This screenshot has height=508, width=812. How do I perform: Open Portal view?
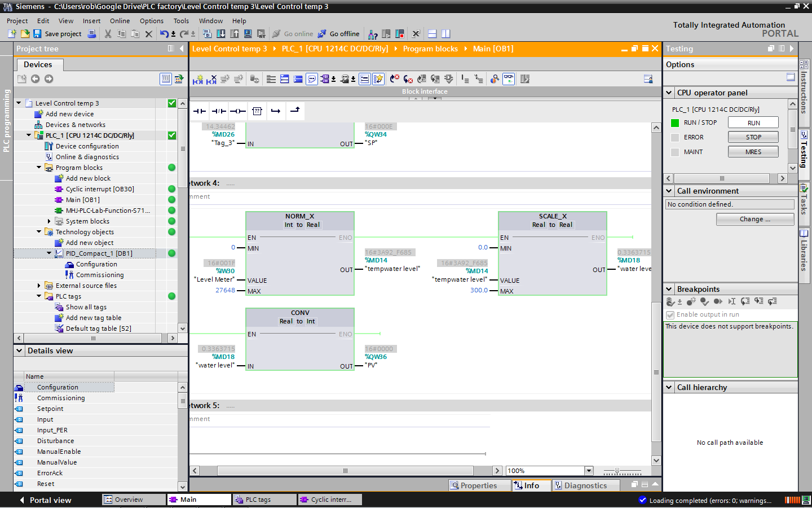(x=46, y=500)
